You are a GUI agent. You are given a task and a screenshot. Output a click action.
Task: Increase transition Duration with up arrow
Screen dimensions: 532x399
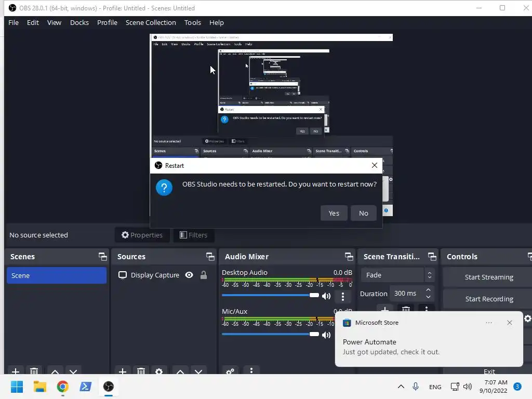[428, 290]
